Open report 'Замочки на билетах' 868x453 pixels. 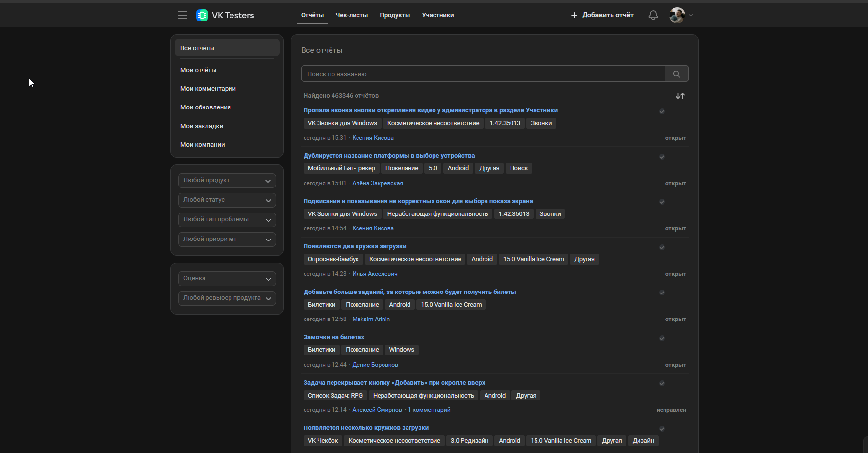(x=334, y=337)
